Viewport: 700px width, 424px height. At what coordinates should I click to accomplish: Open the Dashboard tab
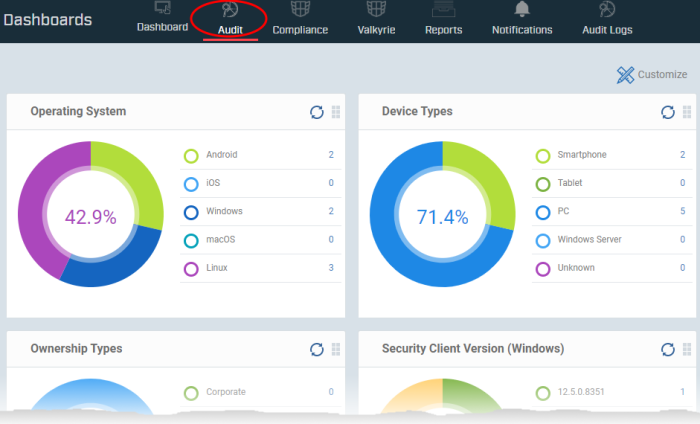tap(162, 18)
